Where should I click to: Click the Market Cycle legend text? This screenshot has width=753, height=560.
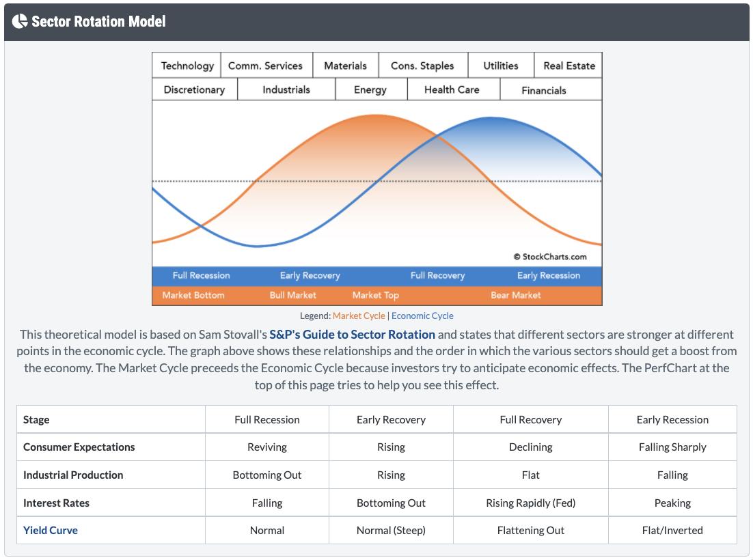coord(359,316)
